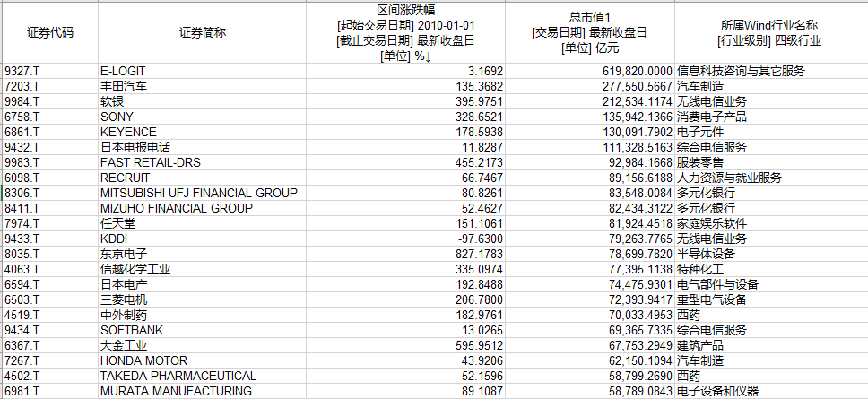Click the MURATA MANUFACTURING cell

point(203,391)
